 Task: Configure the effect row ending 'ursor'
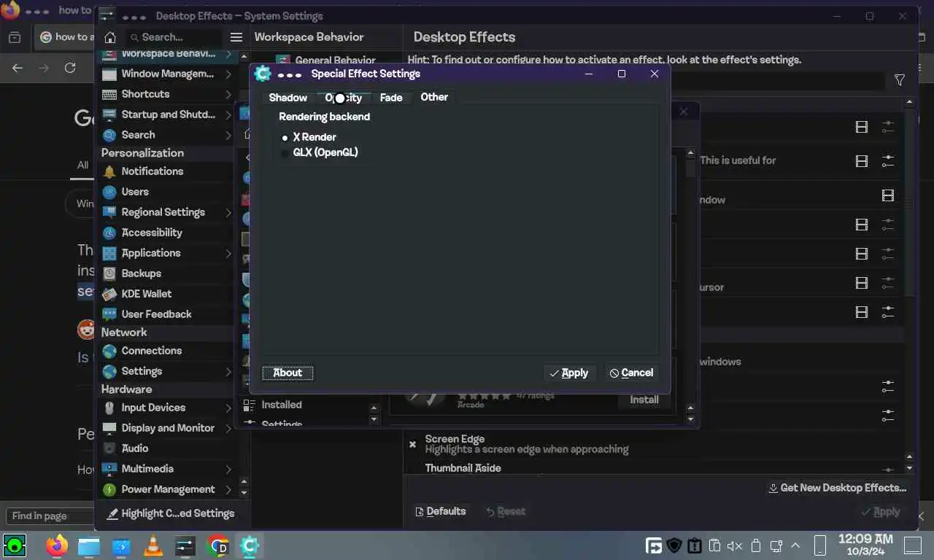click(888, 283)
